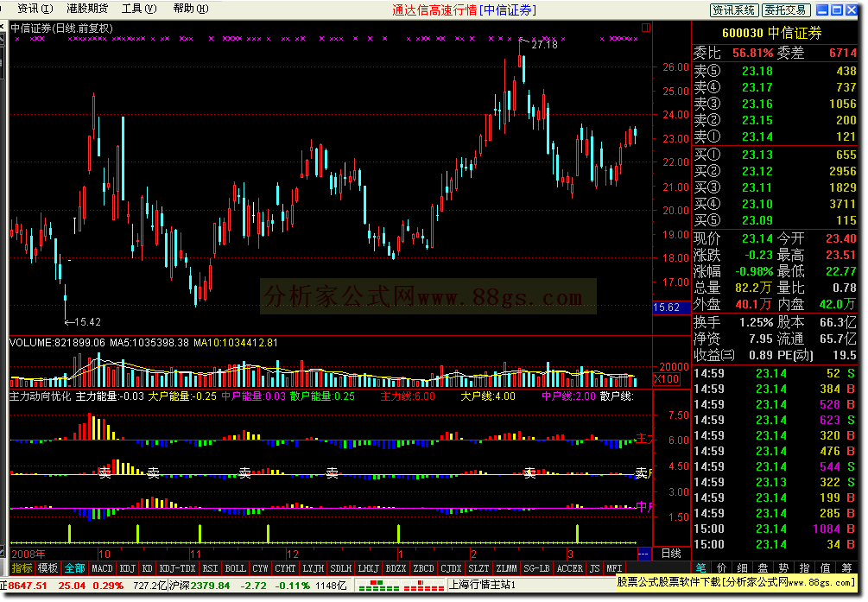Click the 中信证券(日线.前复权) chart title

(62, 29)
